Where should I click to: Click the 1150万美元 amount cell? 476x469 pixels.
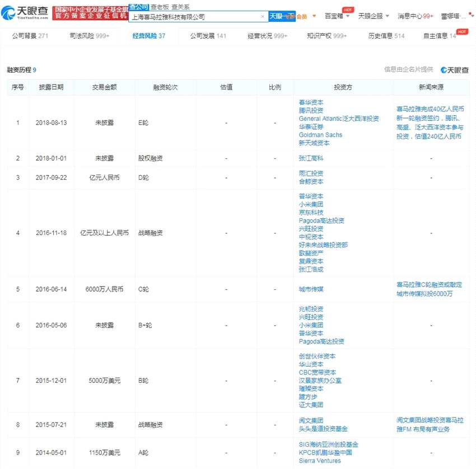[104, 453]
